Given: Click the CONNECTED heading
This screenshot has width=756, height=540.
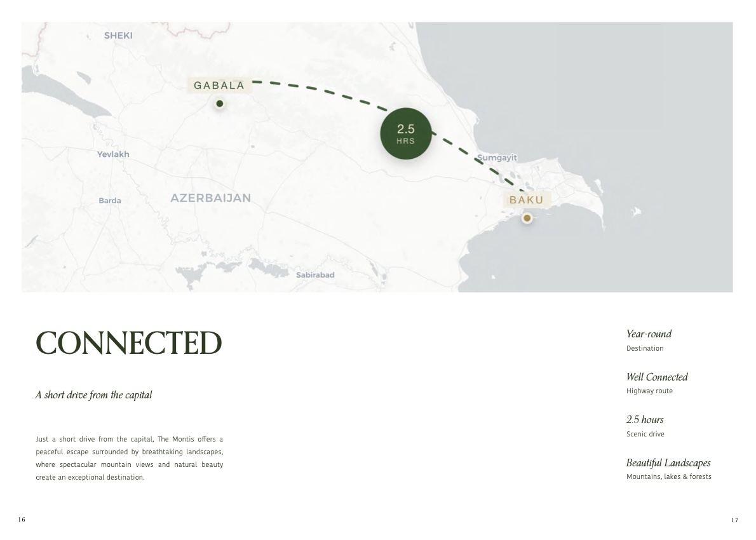Looking at the screenshot, I should pyautogui.click(x=129, y=343).
